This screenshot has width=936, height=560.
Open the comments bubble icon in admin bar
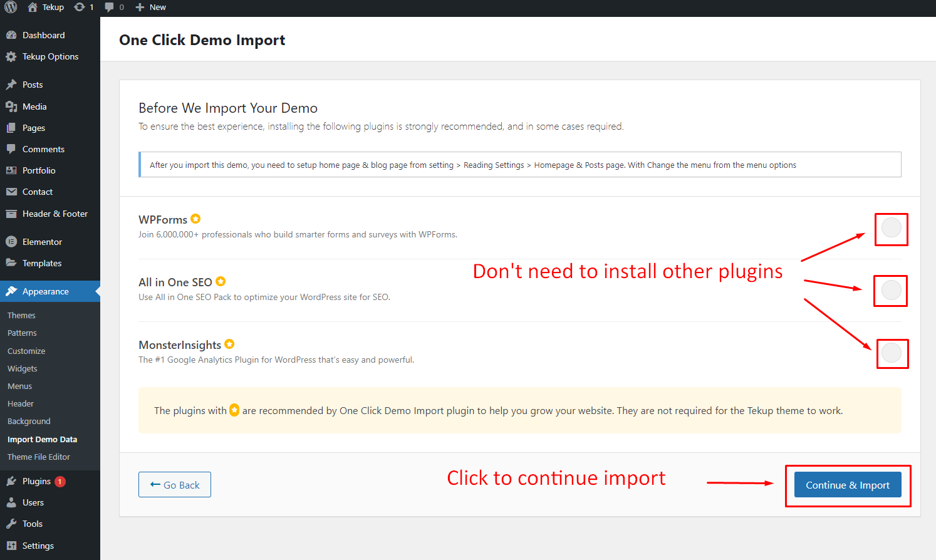tap(110, 7)
